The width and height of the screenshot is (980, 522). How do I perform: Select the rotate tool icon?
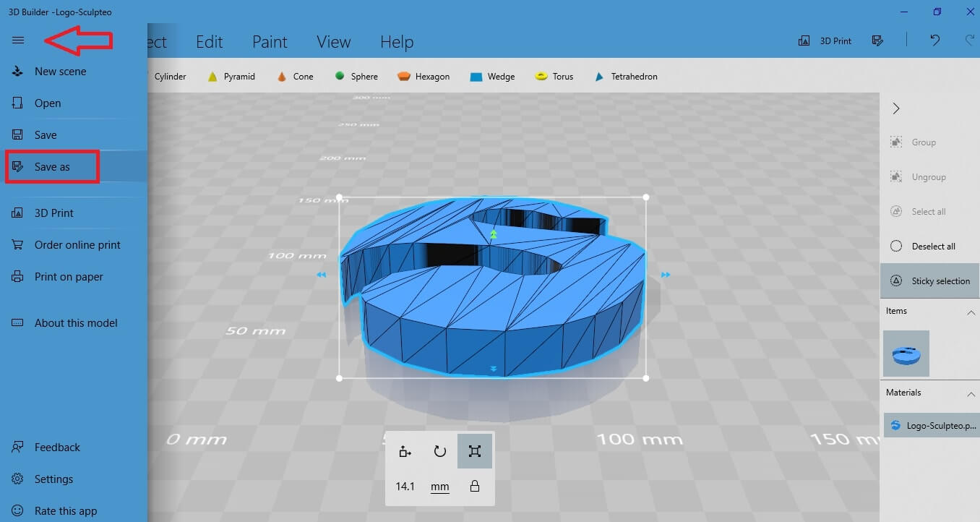pos(439,452)
